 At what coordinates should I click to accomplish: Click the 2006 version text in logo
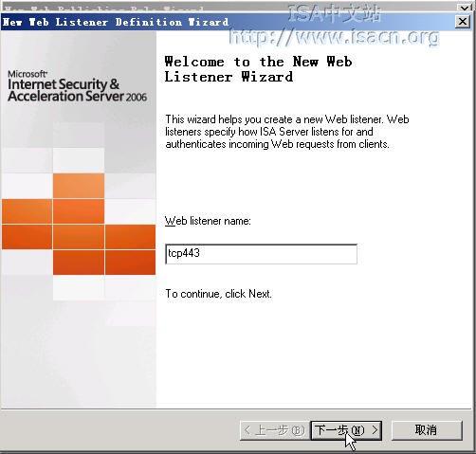(137, 97)
